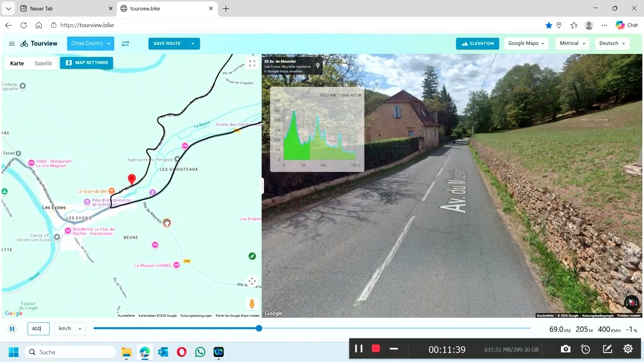Minimize the recorder toolbar
This screenshot has width=644, height=362.
[x=393, y=348]
